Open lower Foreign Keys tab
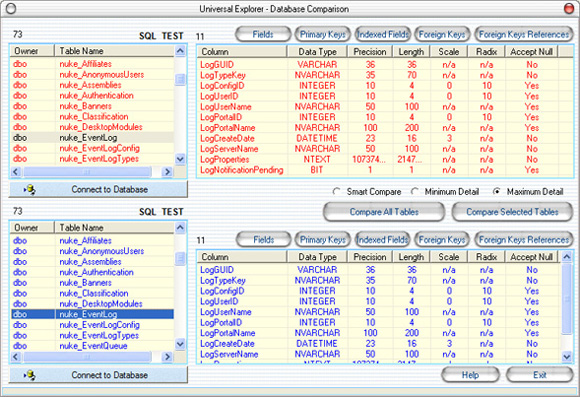 [442, 240]
